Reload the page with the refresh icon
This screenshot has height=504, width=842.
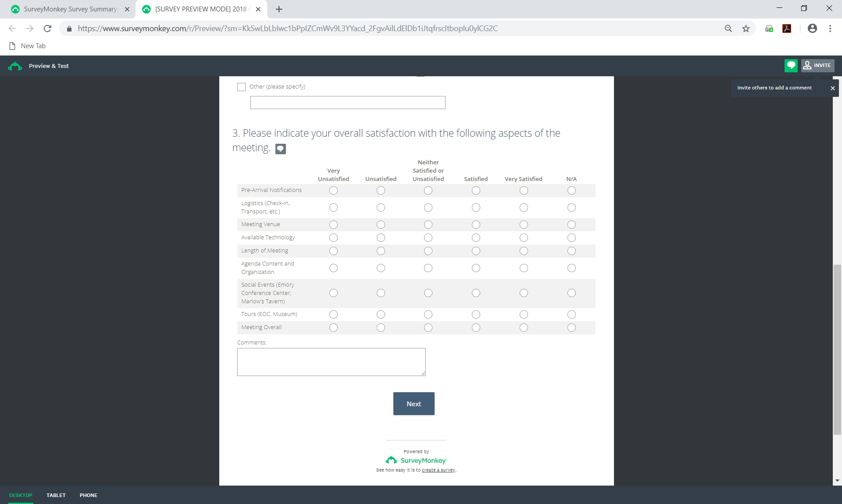point(47,28)
